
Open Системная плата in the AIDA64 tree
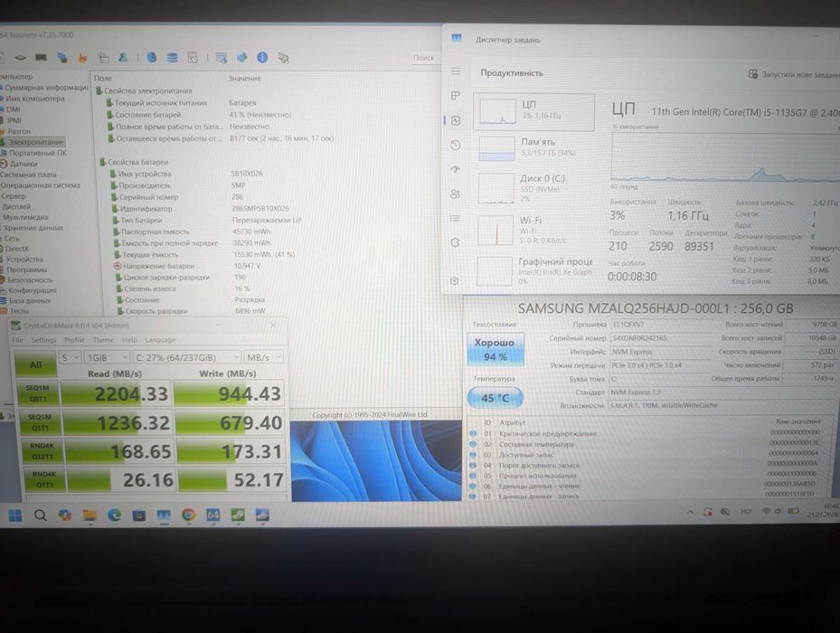tap(28, 175)
